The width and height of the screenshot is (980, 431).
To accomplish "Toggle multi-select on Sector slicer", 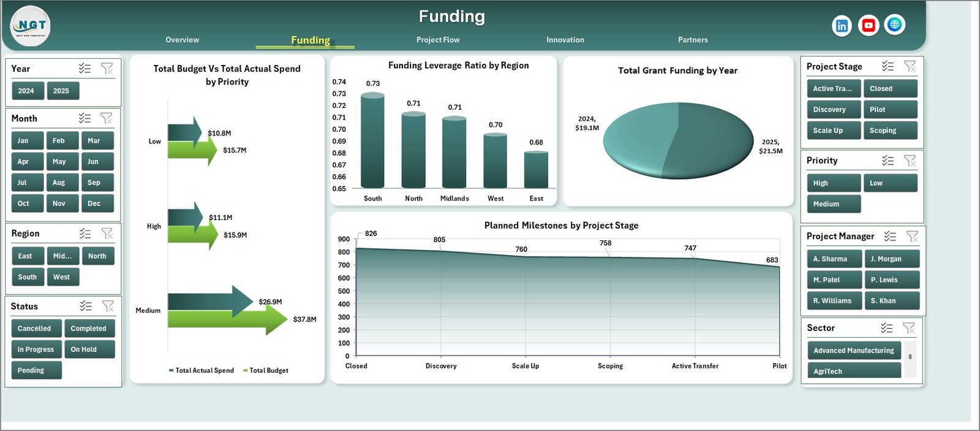I will click(886, 328).
